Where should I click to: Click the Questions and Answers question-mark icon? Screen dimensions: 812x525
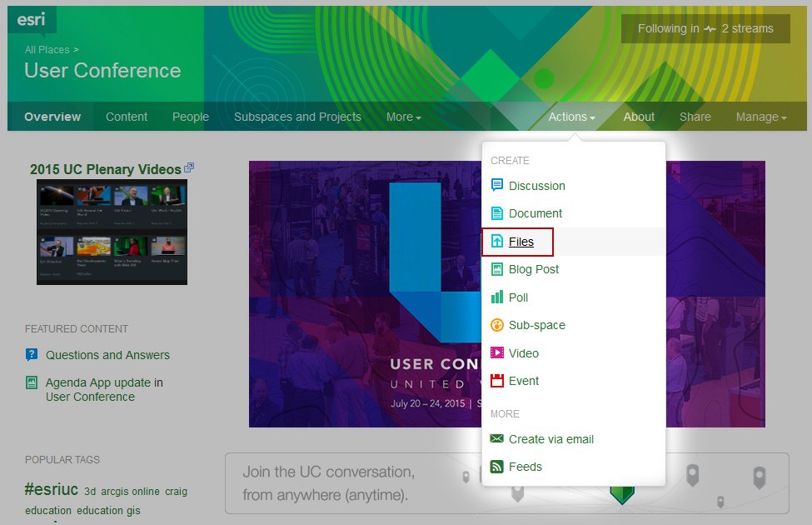pyautogui.click(x=32, y=354)
